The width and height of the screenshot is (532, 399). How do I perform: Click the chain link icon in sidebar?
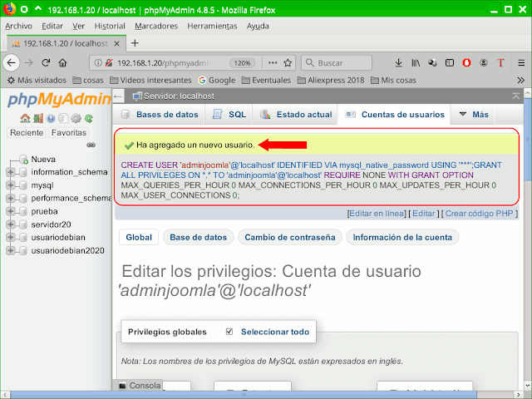click(x=91, y=145)
